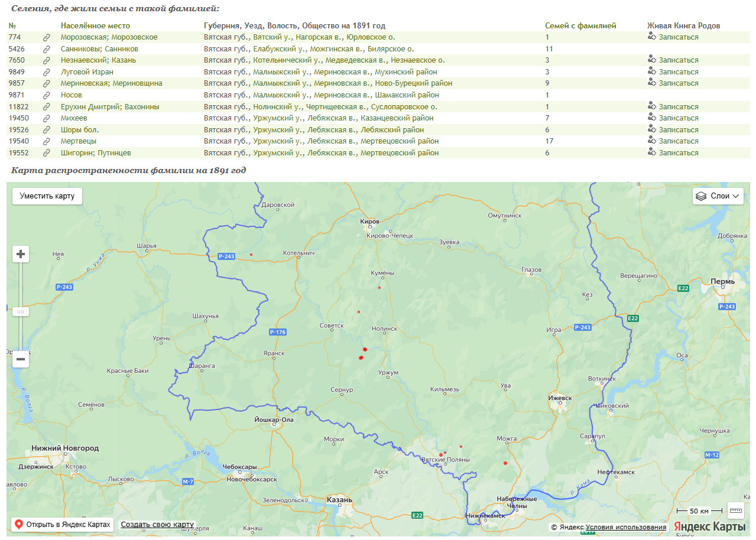Viewport: 756px width, 540px height.
Task: Open Мертвецы settlement link
Action: tap(78, 141)
